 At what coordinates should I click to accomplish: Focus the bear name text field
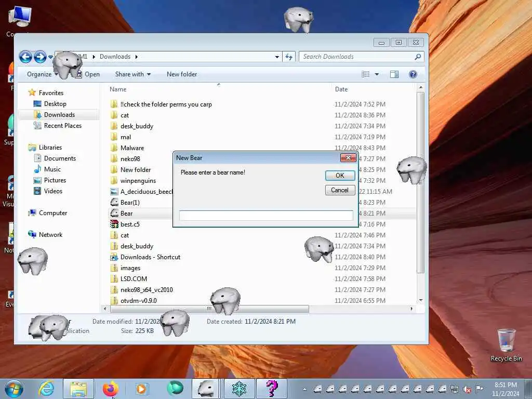[266, 216]
